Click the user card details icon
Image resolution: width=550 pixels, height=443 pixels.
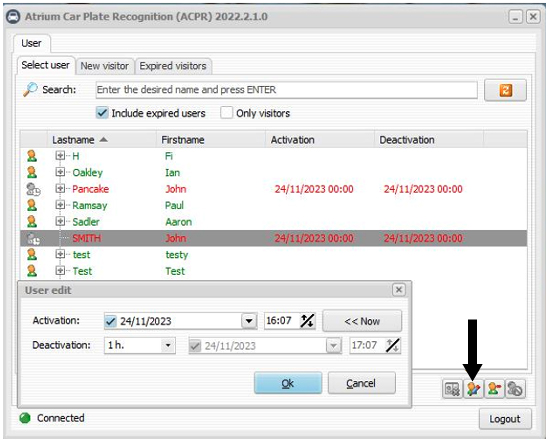coord(452,389)
